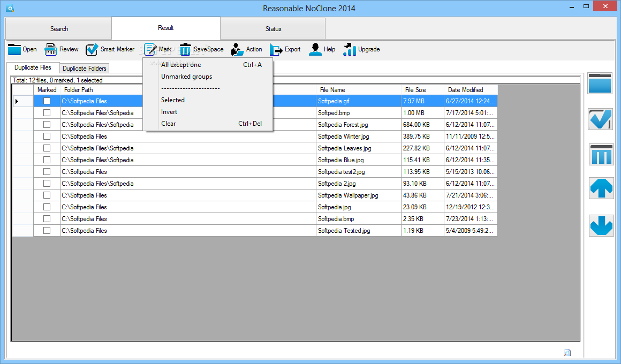Switch to the Status tab
Image resolution: width=621 pixels, height=364 pixels.
tap(273, 28)
